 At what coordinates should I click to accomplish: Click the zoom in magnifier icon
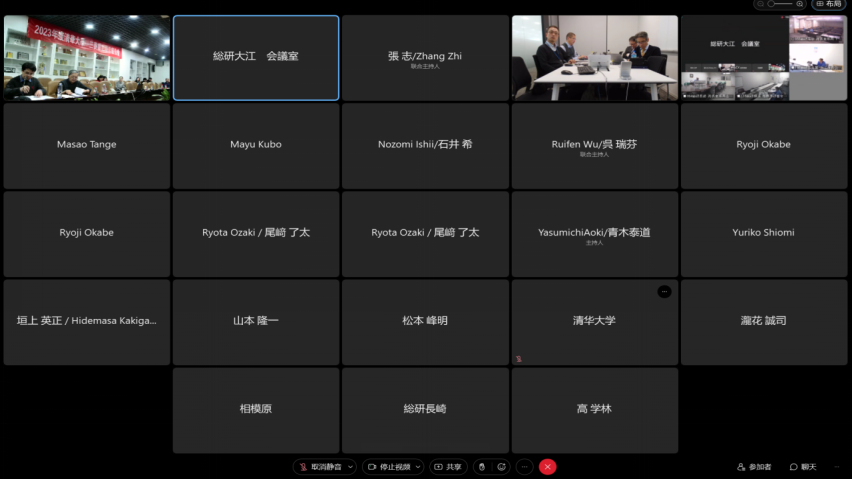pyautogui.click(x=800, y=4)
